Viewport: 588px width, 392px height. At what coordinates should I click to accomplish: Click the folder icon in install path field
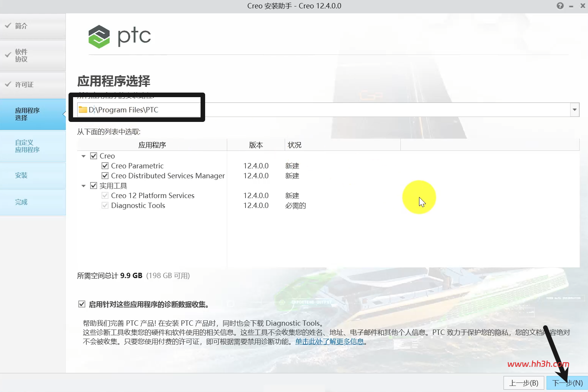[x=83, y=110]
